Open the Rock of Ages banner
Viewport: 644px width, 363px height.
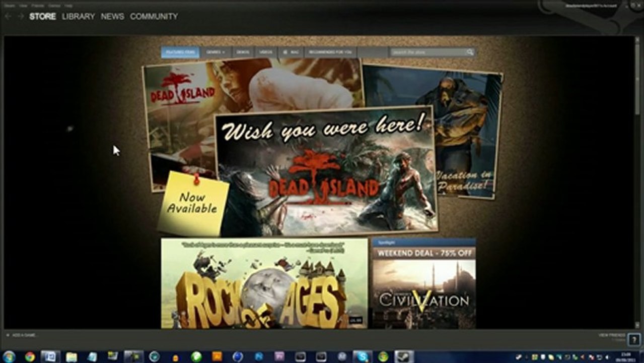(x=264, y=283)
